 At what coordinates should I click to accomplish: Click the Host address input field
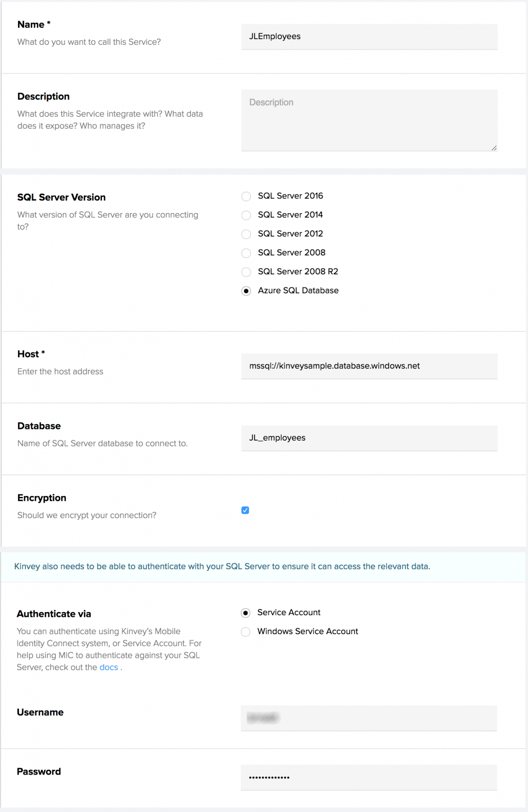[x=369, y=366]
